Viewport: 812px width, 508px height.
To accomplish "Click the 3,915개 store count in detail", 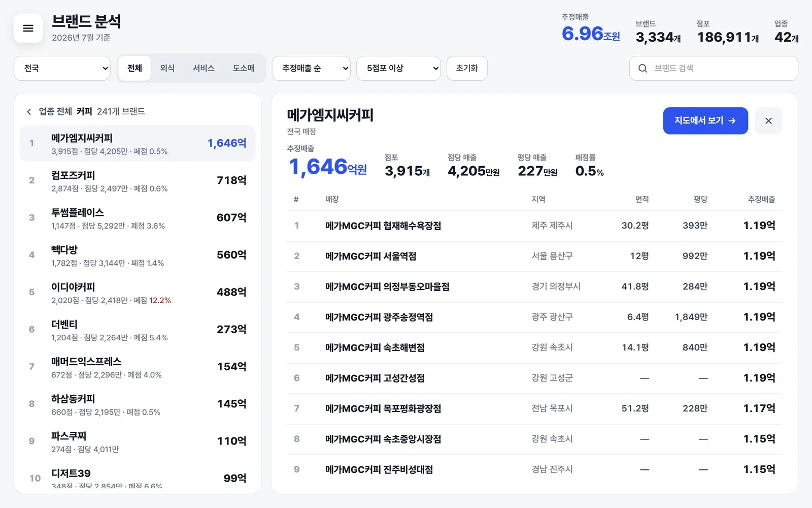I will [x=407, y=171].
